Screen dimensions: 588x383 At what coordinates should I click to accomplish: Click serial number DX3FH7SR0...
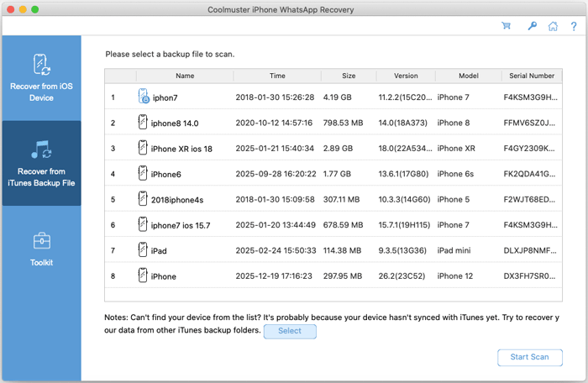pos(529,275)
